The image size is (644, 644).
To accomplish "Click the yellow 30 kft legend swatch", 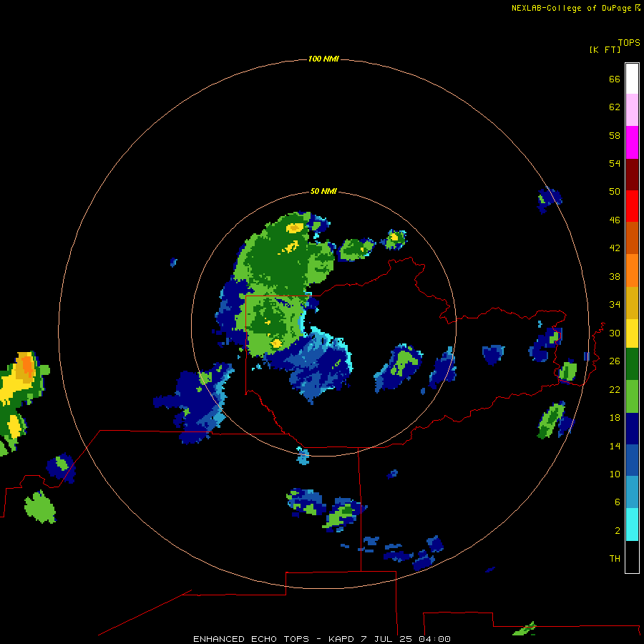I will [632, 334].
